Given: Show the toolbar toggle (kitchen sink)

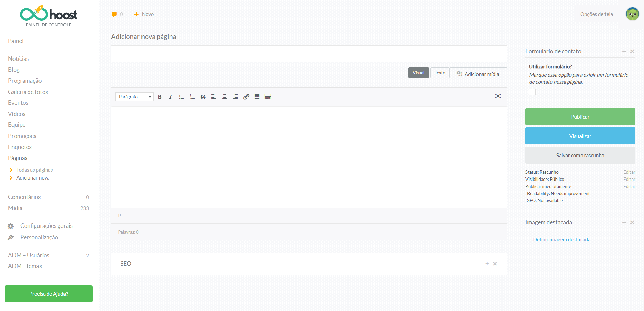Looking at the screenshot, I should coord(268,97).
